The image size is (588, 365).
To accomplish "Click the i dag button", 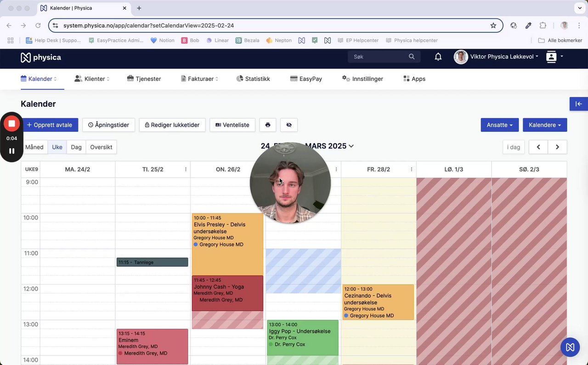I will coord(514,147).
